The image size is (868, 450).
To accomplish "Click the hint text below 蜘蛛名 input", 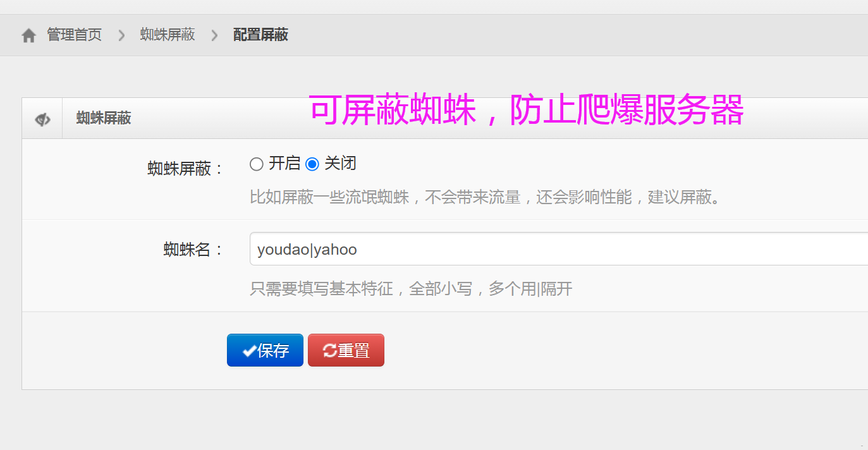I will [411, 289].
